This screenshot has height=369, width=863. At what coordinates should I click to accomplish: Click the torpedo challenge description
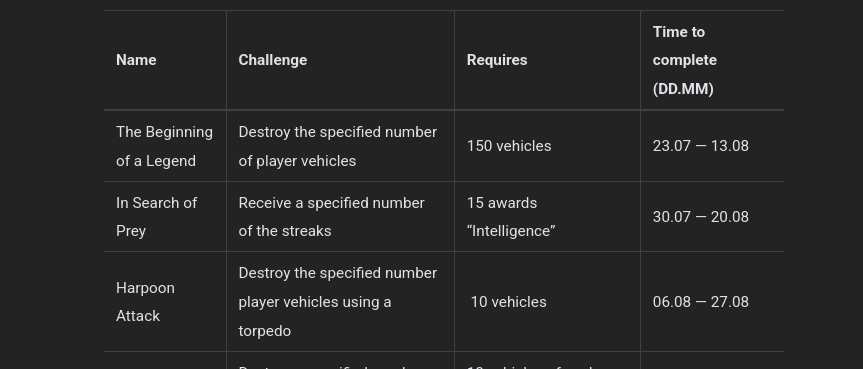pos(337,302)
